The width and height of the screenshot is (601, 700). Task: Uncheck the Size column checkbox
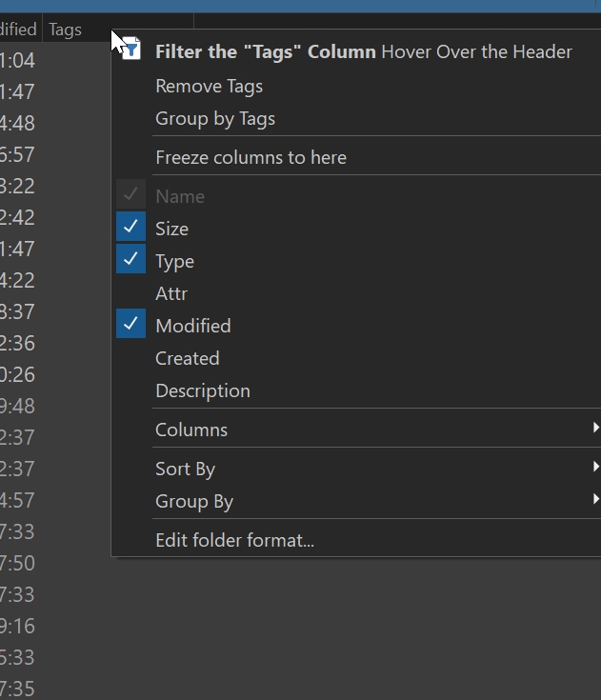pos(130,229)
